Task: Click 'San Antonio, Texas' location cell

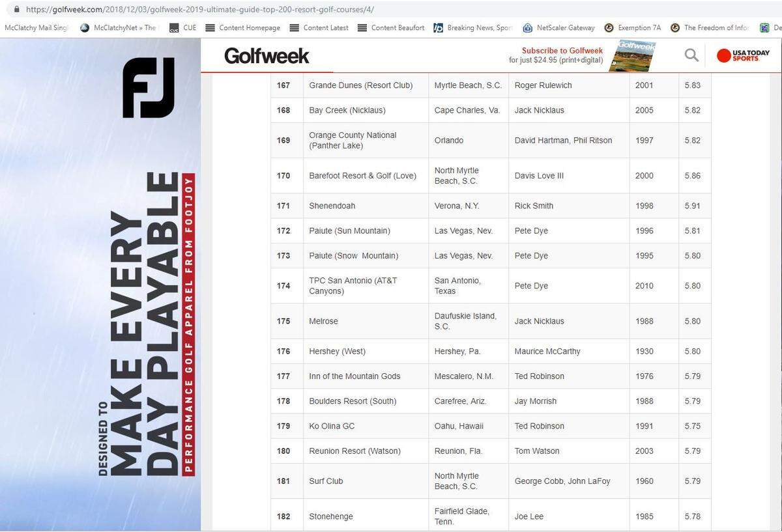Action: 469,285
